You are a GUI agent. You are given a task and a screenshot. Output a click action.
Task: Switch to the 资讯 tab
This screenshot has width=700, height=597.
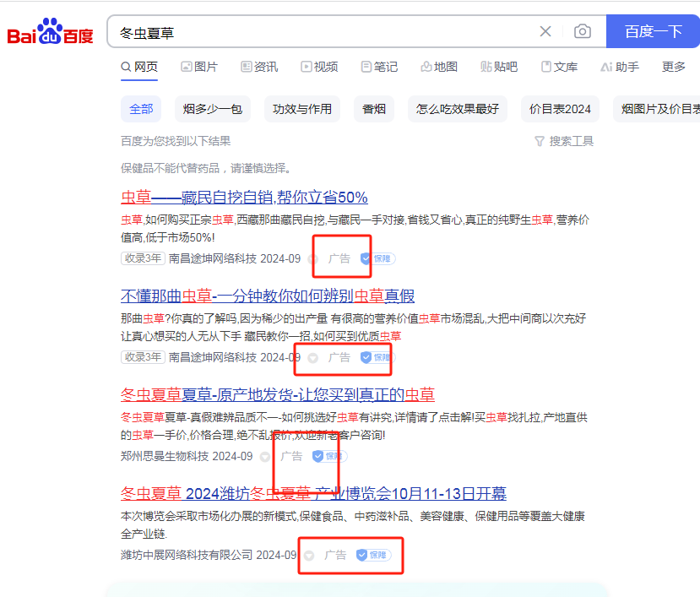265,66
